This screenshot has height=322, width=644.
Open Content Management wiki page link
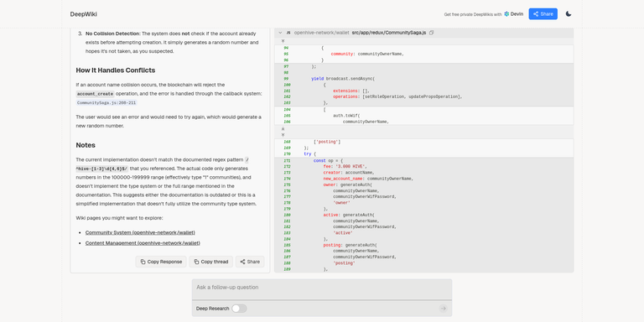pyautogui.click(x=143, y=243)
